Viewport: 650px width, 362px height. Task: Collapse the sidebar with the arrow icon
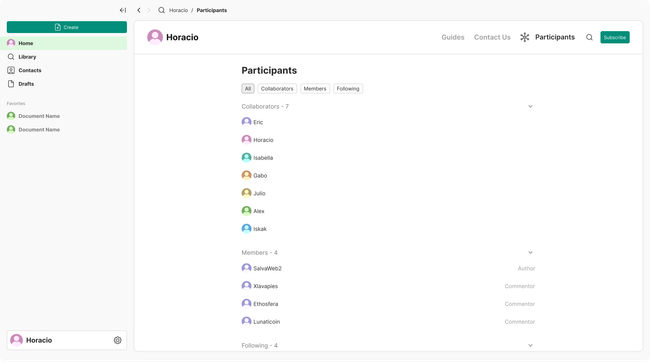[x=123, y=10]
